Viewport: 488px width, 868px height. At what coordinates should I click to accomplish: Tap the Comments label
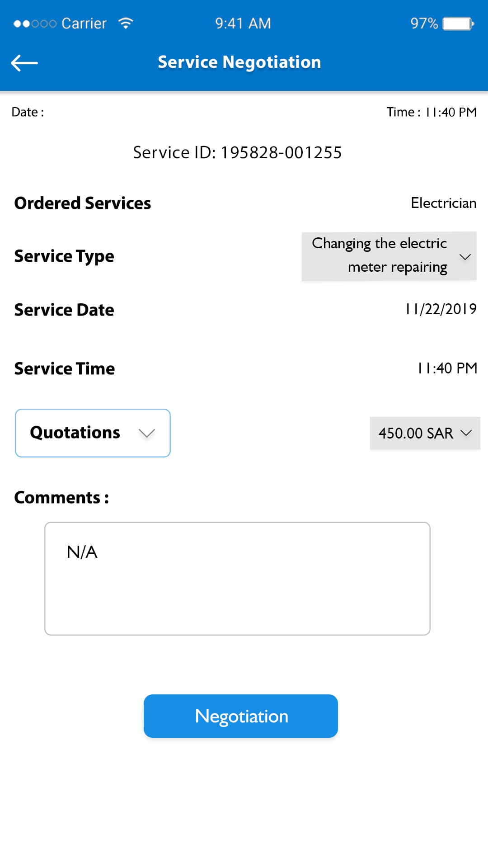point(61,498)
